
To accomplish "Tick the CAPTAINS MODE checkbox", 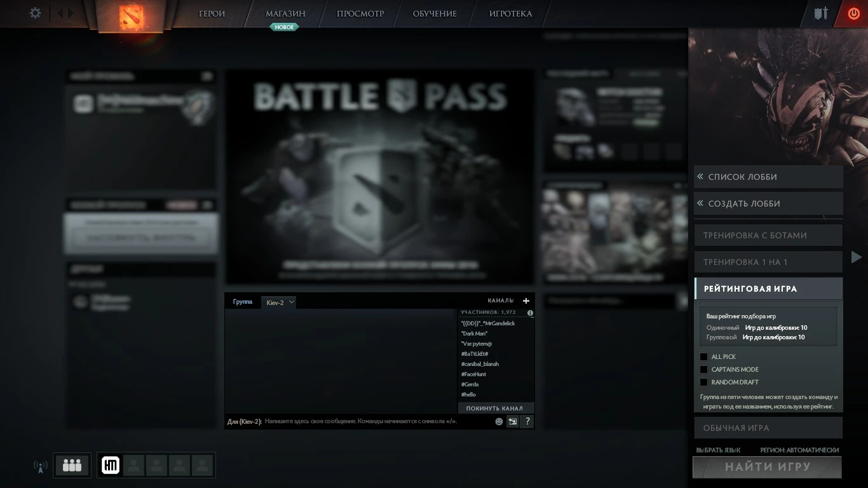I will pyautogui.click(x=703, y=370).
